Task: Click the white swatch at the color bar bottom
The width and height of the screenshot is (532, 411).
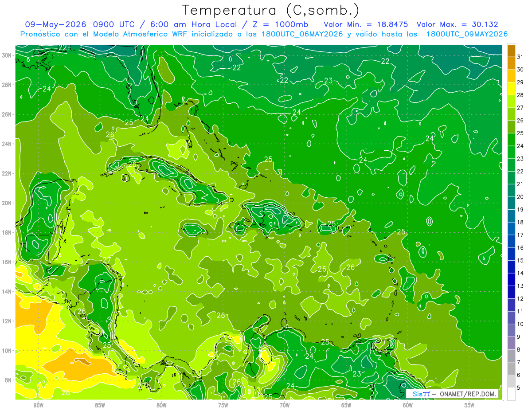Action: click(511, 394)
